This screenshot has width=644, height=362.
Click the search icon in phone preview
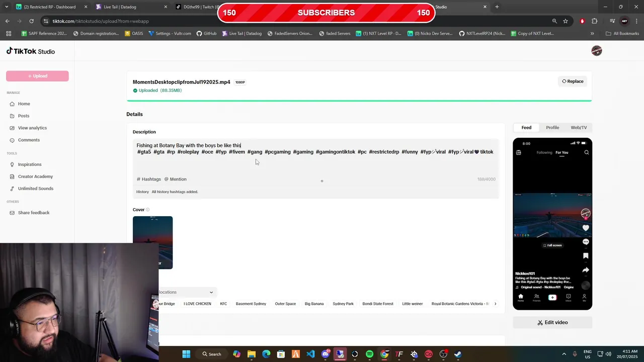586,152
